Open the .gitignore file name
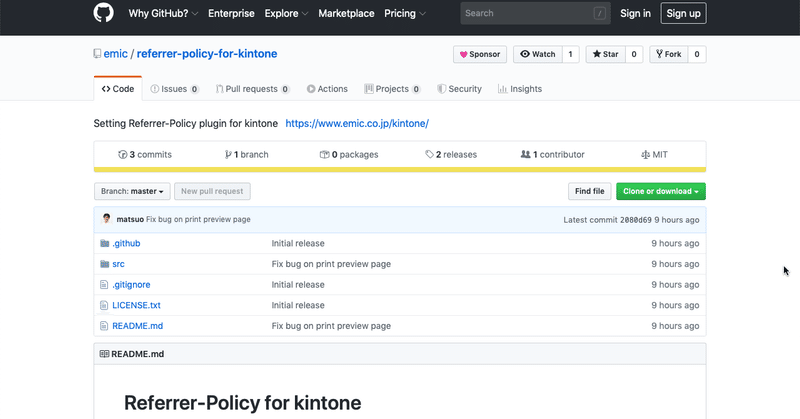 click(x=131, y=284)
